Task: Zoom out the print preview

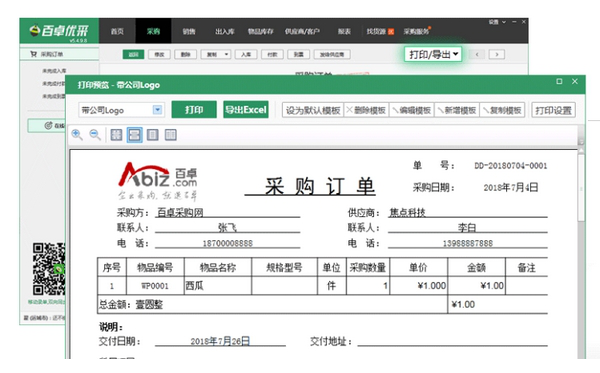Action: pos(95,135)
